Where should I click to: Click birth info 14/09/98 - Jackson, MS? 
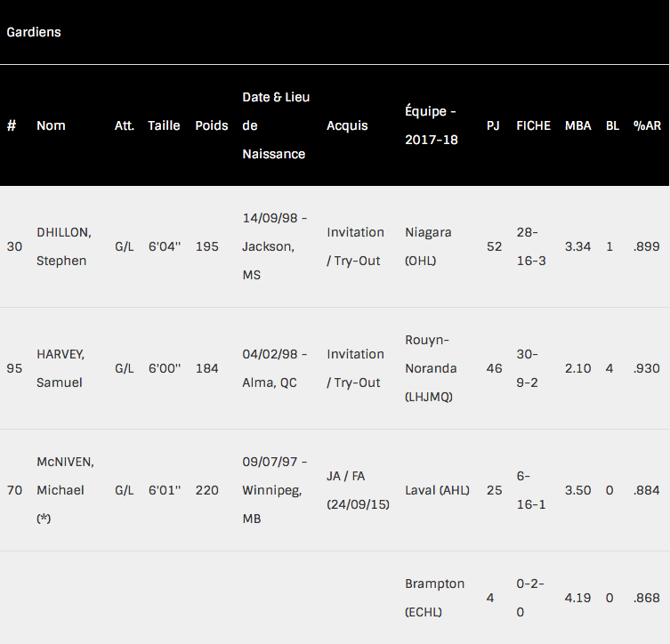tap(275, 246)
